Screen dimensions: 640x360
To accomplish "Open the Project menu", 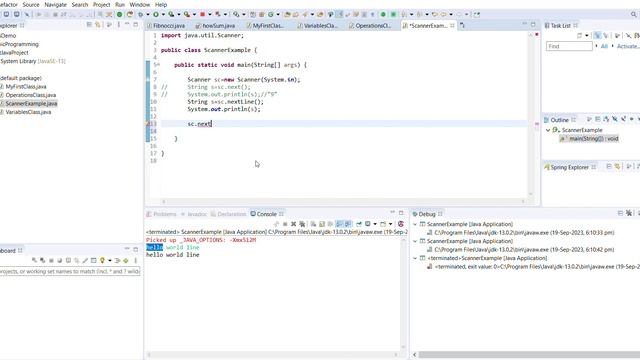I will 102,4.
